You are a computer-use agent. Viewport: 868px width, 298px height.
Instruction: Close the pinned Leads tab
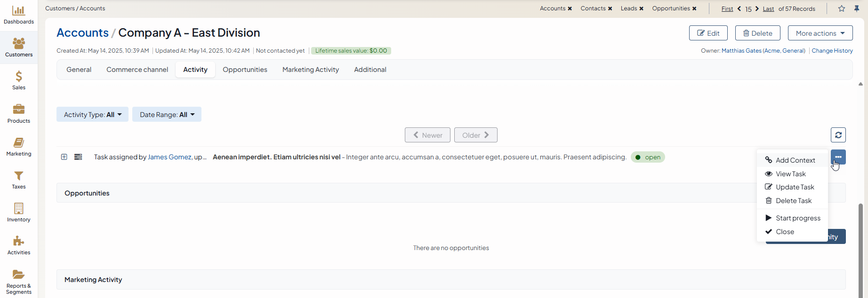641,8
